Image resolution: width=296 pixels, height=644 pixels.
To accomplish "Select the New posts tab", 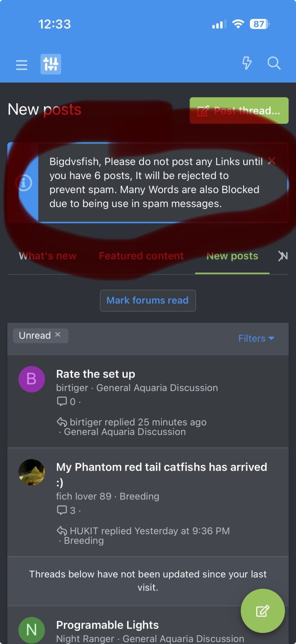I will [x=232, y=256].
